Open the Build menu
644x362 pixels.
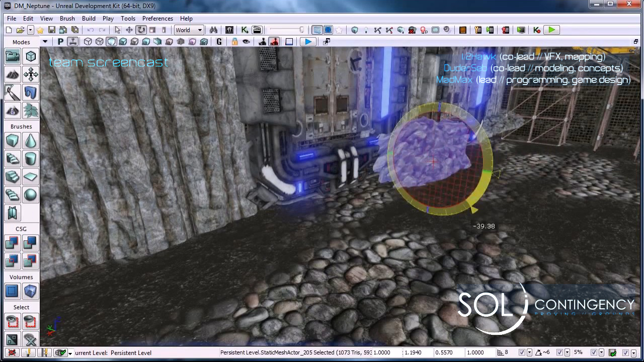(89, 19)
